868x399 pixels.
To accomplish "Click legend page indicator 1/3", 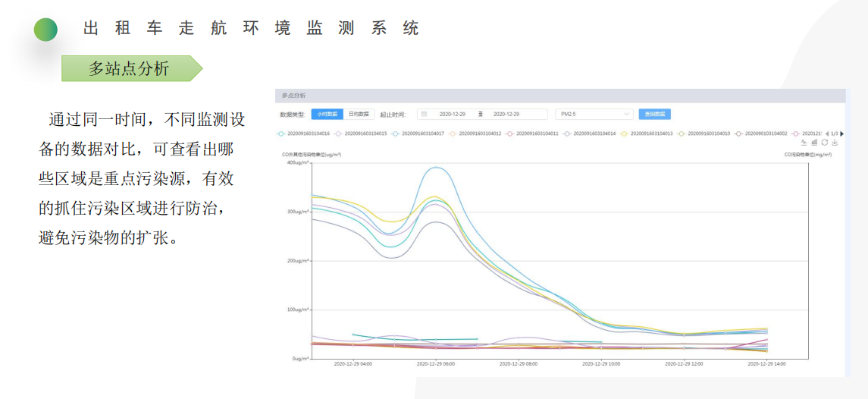I will click(834, 134).
